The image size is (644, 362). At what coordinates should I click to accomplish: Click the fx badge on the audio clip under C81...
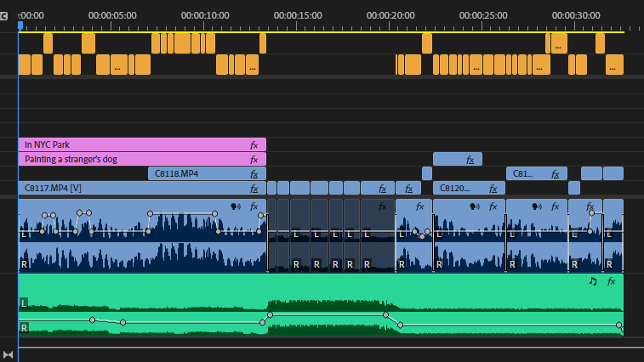(556, 206)
